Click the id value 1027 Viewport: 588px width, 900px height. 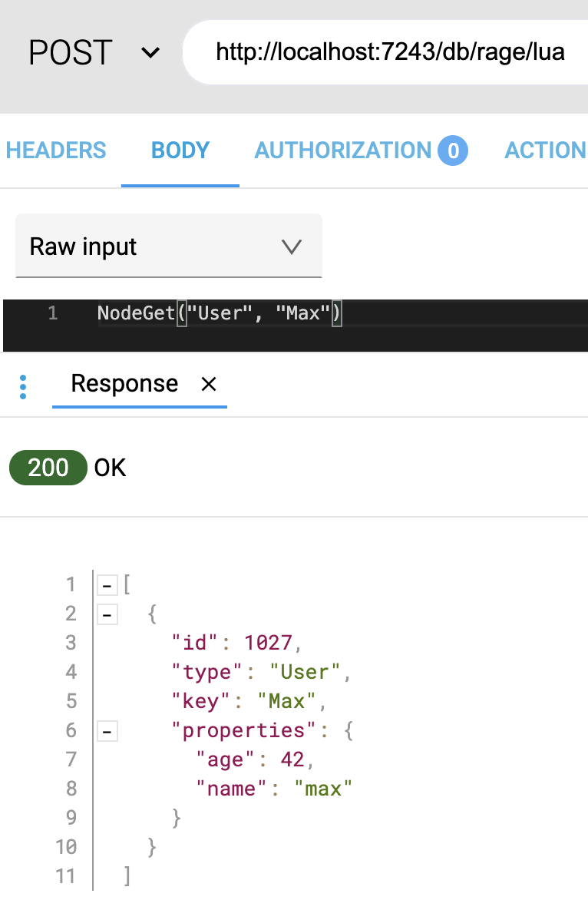(268, 643)
